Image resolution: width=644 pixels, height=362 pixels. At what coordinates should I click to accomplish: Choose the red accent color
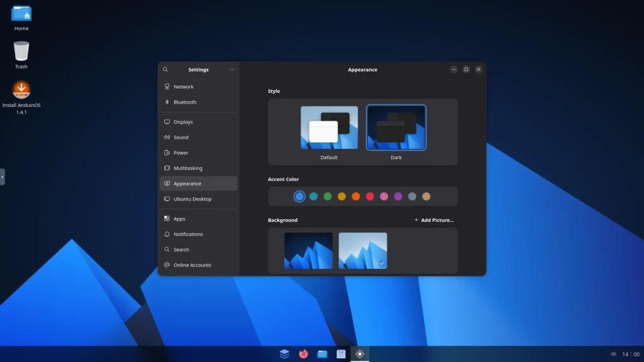point(370,197)
